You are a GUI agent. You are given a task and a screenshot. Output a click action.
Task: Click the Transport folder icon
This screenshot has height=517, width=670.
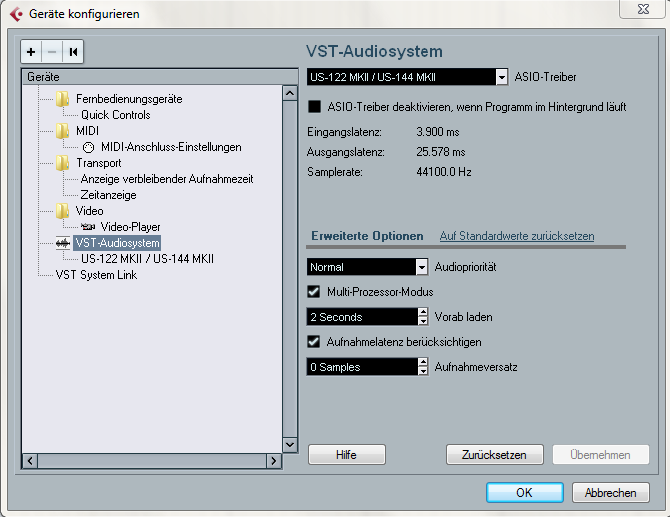pos(62,163)
